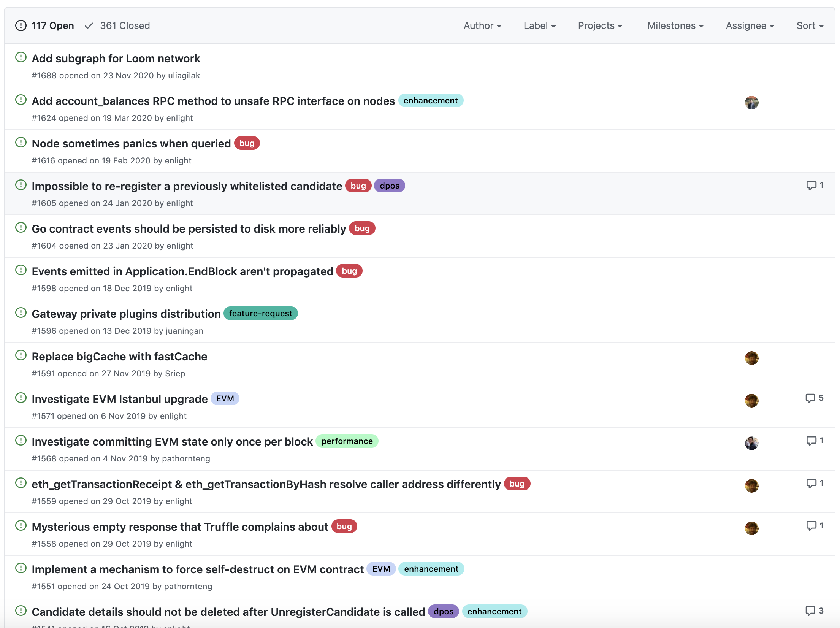Open the Assignee filter menu

[750, 25]
